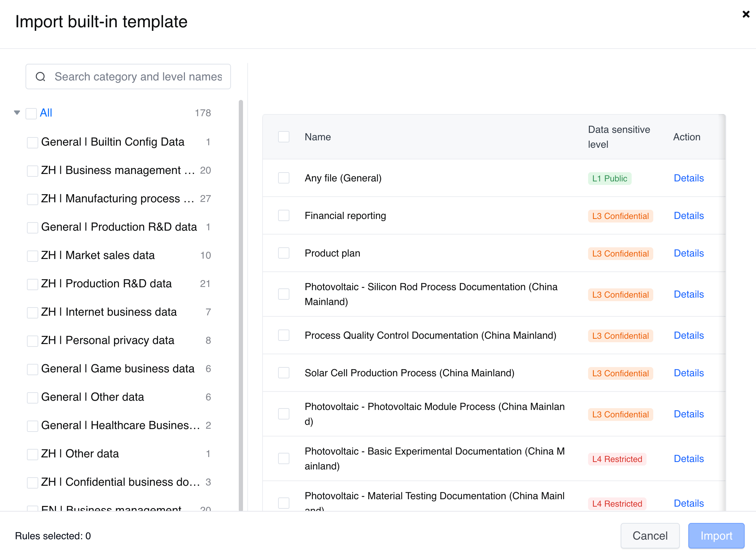Check the All categories checkbox
The image size is (756, 552).
(31, 113)
